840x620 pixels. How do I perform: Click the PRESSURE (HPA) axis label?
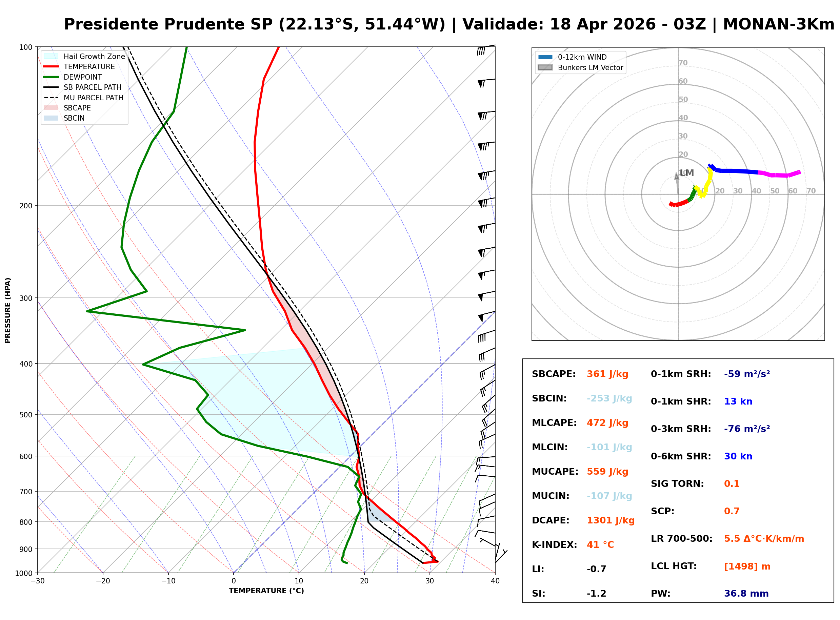[x=8, y=311]
